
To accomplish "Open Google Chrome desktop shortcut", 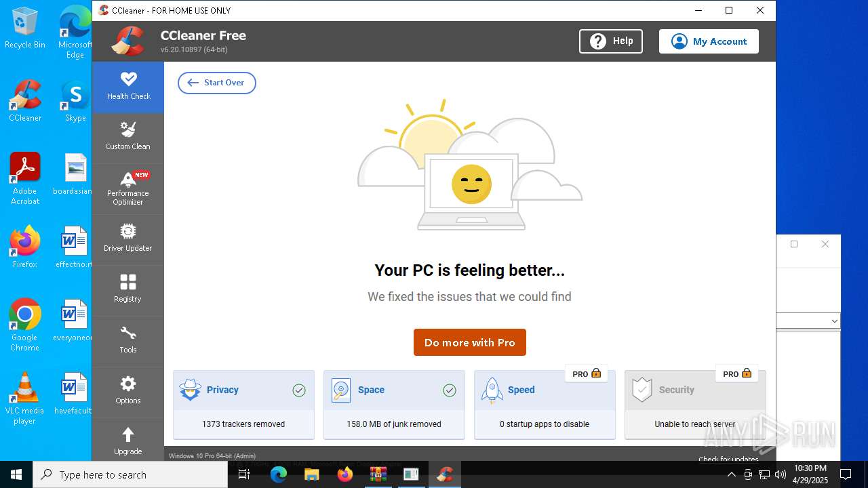I will point(25,325).
